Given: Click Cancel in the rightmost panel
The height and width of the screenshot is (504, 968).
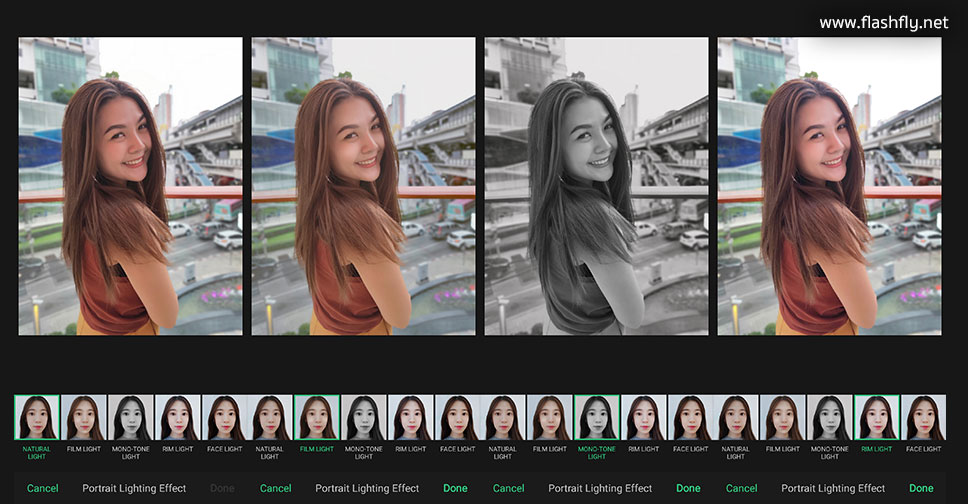Looking at the screenshot, I should point(741,488).
